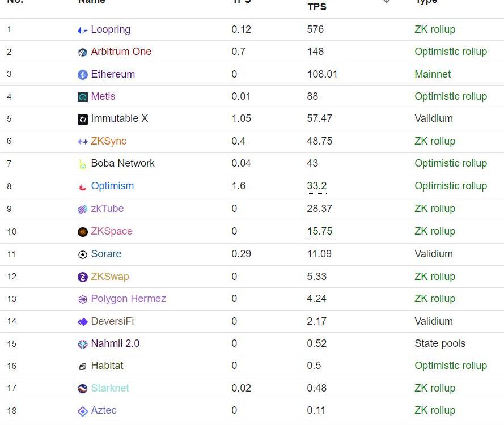Viewport: 504px width, 425px height.
Task: Click the Habitat name link
Action: coord(107,365)
